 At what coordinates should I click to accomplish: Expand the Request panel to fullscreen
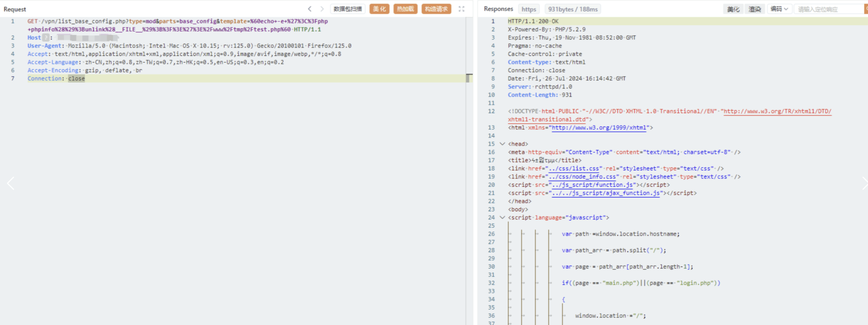click(x=462, y=9)
